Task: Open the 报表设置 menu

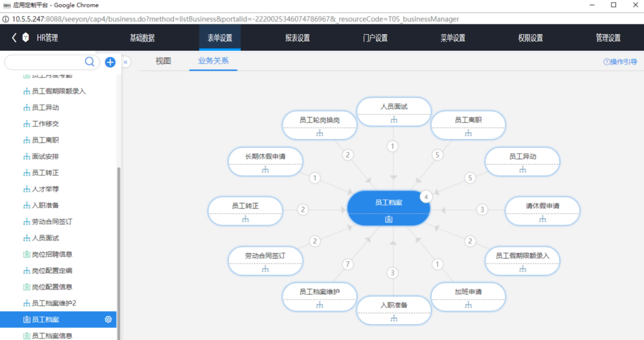Action: (x=298, y=38)
